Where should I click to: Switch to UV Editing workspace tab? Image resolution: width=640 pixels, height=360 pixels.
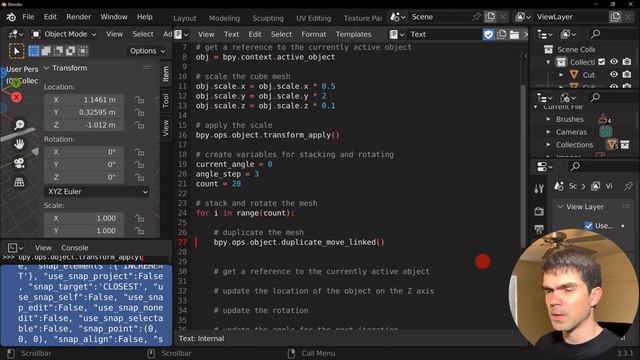[313, 18]
